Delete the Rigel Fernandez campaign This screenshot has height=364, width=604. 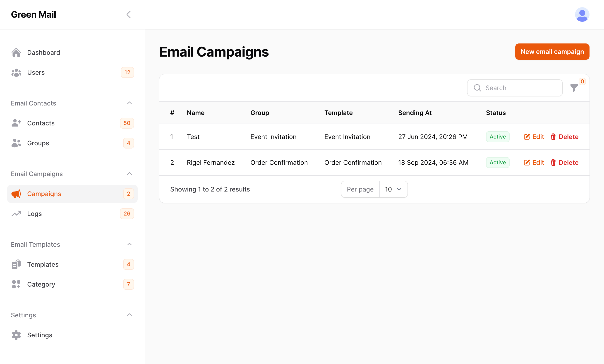(564, 162)
